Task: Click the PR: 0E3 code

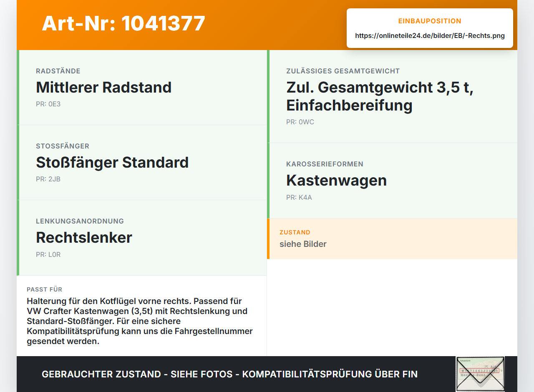Action: coord(48,104)
